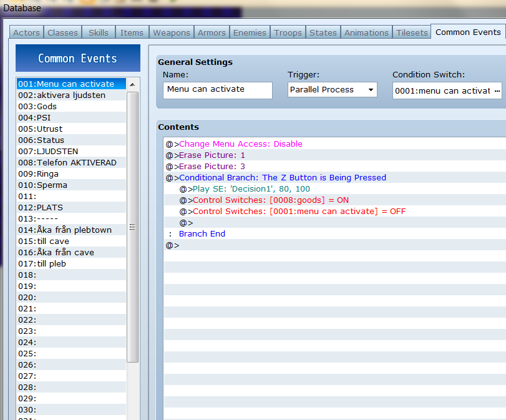Click Condition Switch ellipsis button

(497, 90)
